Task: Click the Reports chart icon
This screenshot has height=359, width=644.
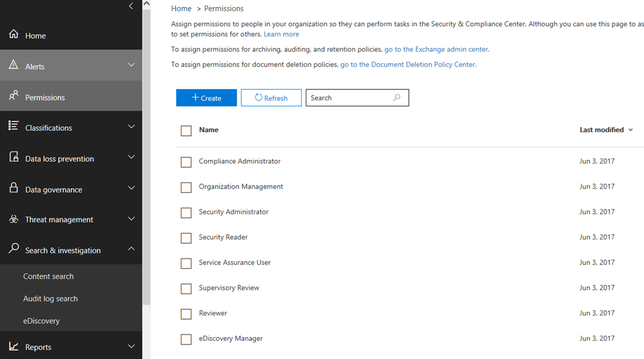Action: coord(13,346)
